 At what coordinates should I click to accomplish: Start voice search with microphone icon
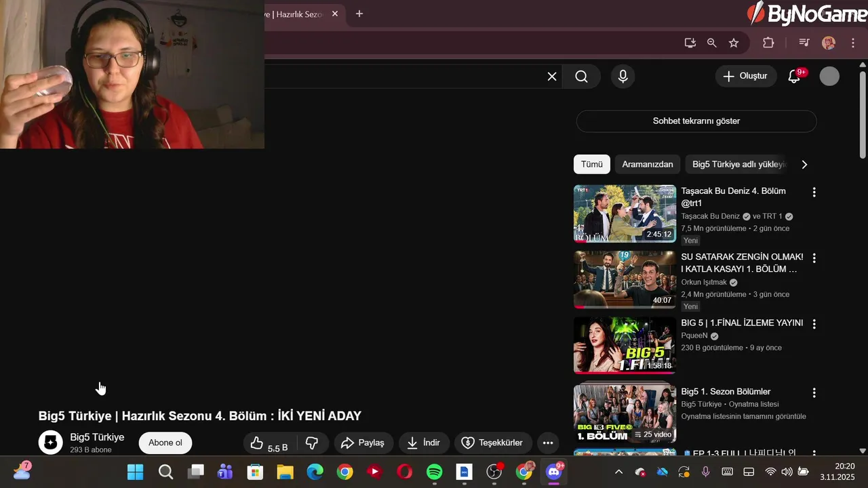pyautogui.click(x=623, y=77)
